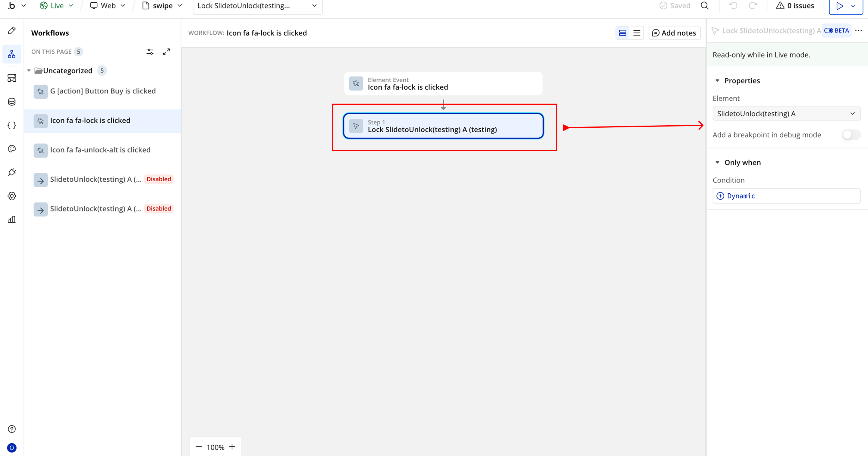Screen dimensions: 868x456
Task: Collapse the Uncategorized folder
Action: point(29,71)
